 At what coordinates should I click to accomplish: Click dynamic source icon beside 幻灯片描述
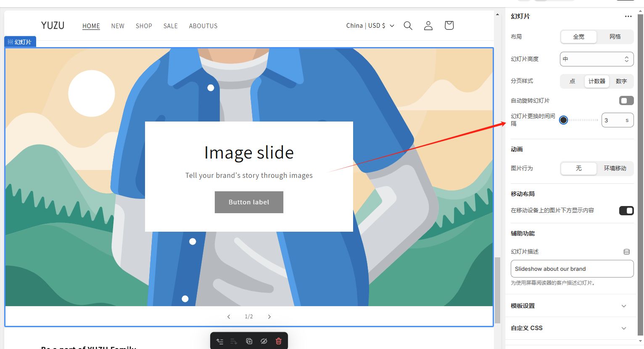coord(626,251)
